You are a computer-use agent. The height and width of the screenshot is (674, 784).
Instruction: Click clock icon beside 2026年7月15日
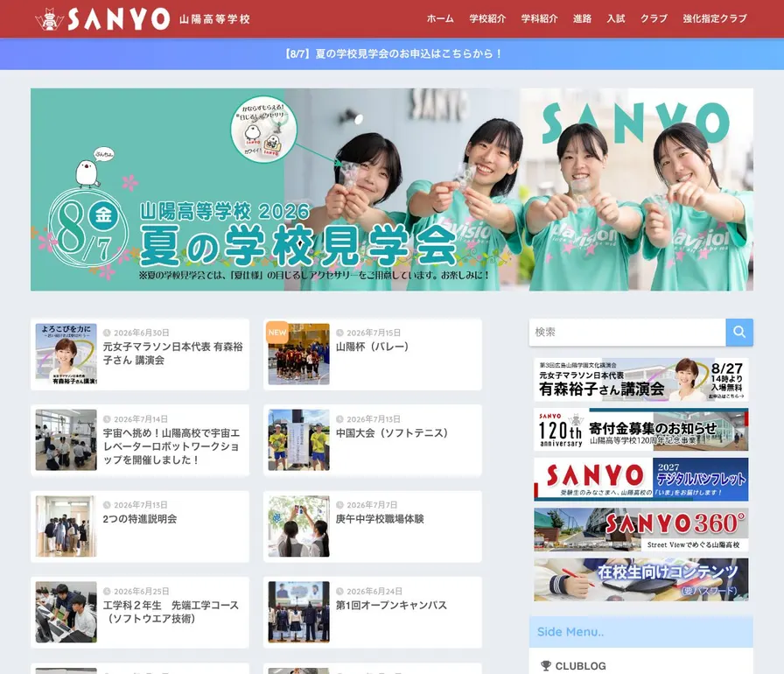click(339, 333)
